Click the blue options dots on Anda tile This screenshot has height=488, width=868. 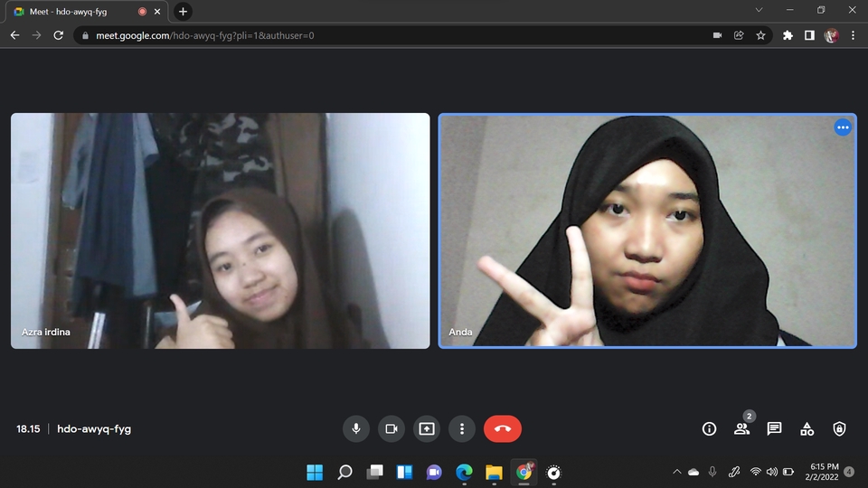click(x=843, y=127)
